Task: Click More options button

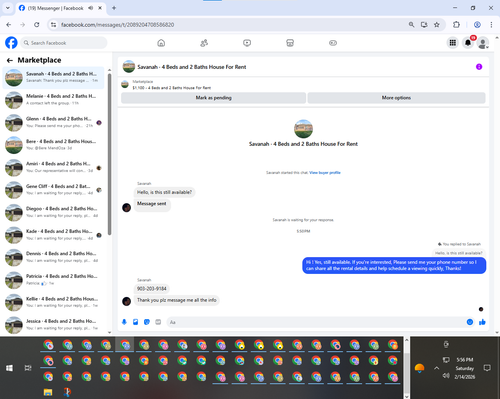Action: pos(396,98)
